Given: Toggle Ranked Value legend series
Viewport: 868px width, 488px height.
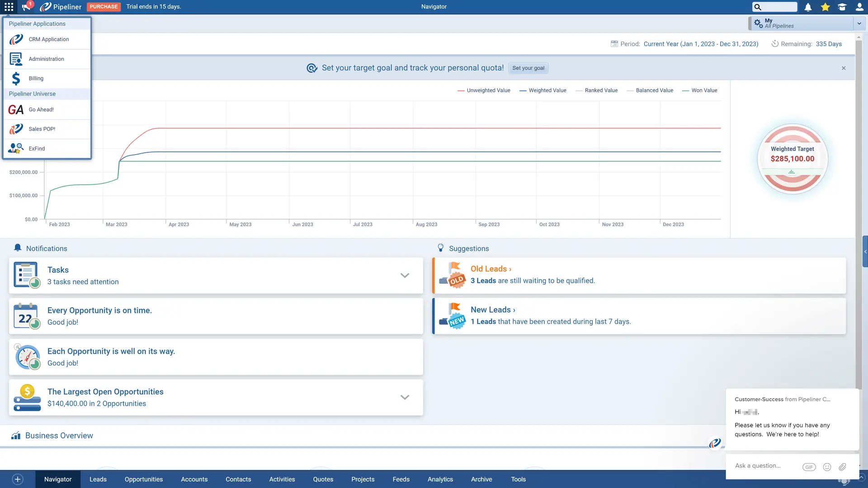Looking at the screenshot, I should tap(596, 90).
